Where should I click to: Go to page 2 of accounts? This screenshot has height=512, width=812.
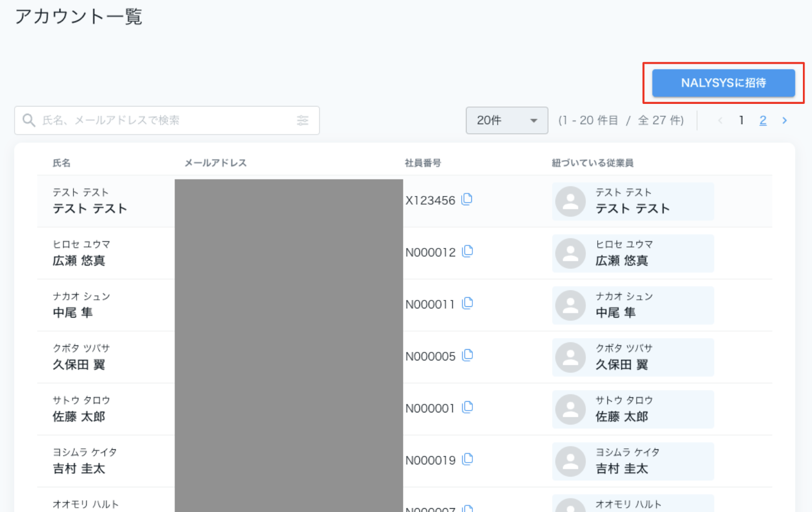point(763,121)
